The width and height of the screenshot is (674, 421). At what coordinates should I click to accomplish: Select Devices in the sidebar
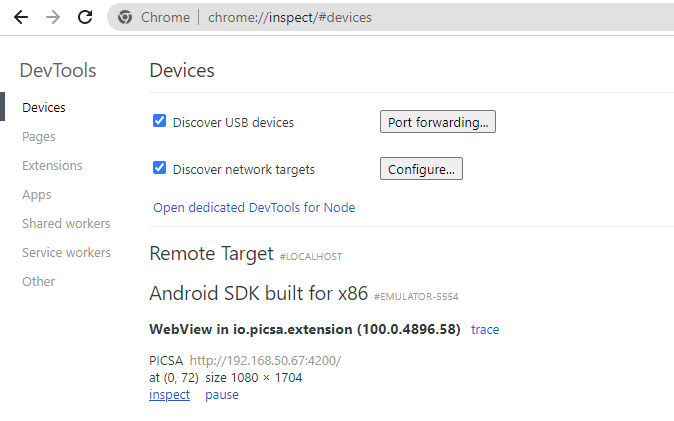pyautogui.click(x=44, y=107)
